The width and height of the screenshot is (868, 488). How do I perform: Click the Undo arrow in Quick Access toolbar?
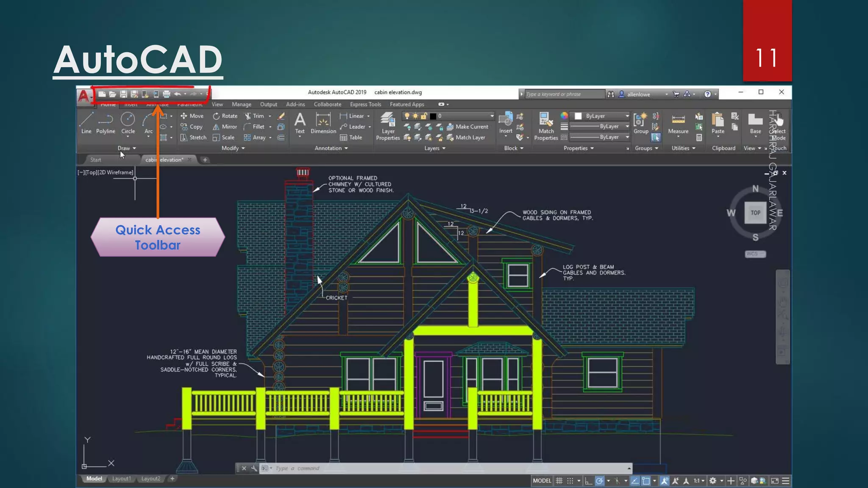click(178, 94)
